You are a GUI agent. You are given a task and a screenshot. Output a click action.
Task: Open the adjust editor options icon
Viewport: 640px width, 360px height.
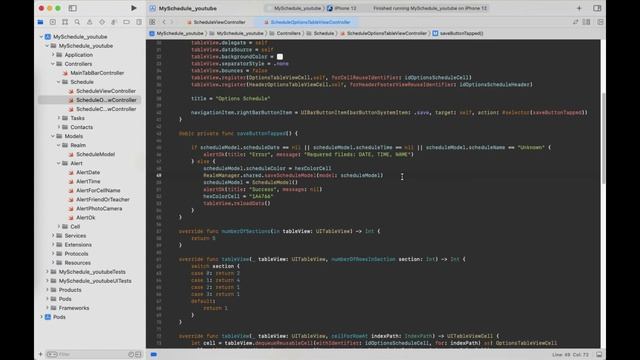(587, 22)
